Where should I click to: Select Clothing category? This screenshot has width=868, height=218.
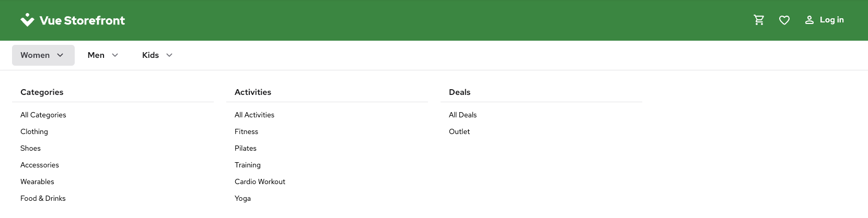point(34,132)
